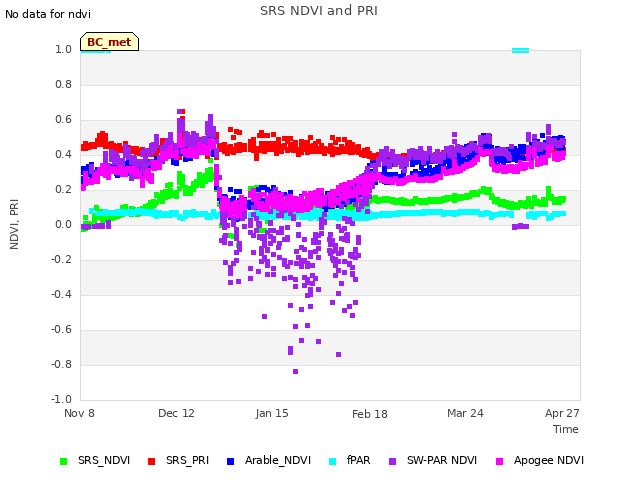This screenshot has height=480, width=640.
Task: Click the BC_met annotation tag
Action: 109,42
